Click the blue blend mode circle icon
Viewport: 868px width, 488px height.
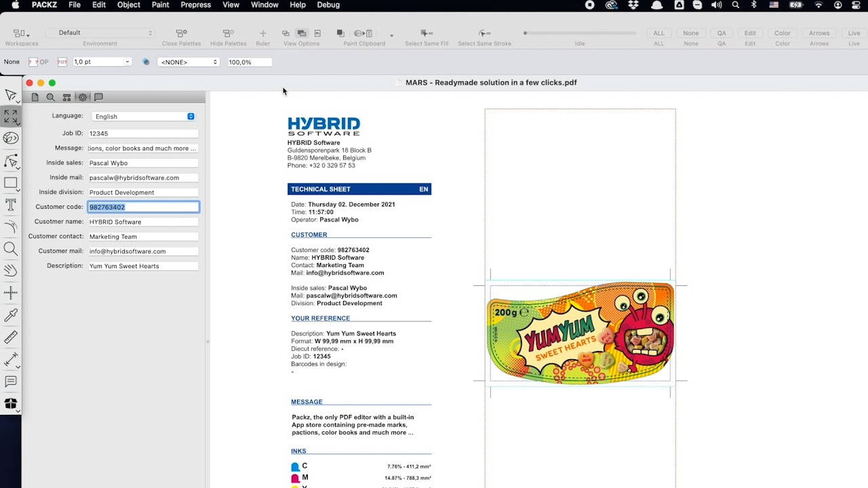146,62
